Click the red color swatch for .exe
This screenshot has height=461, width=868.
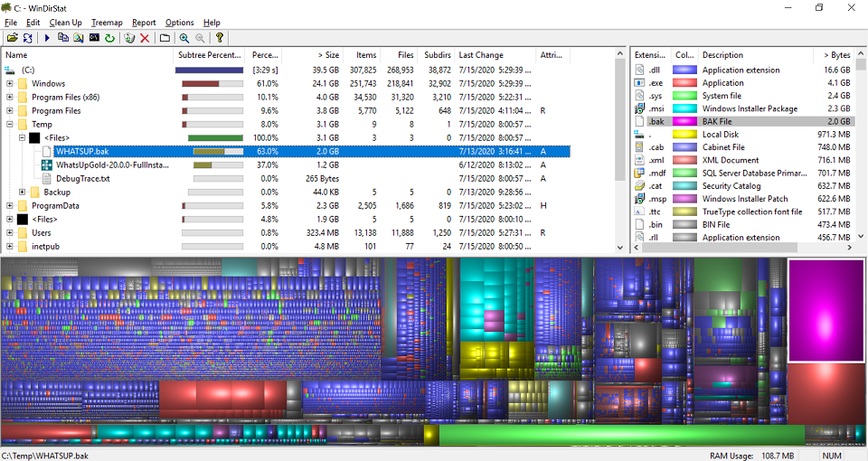point(684,83)
